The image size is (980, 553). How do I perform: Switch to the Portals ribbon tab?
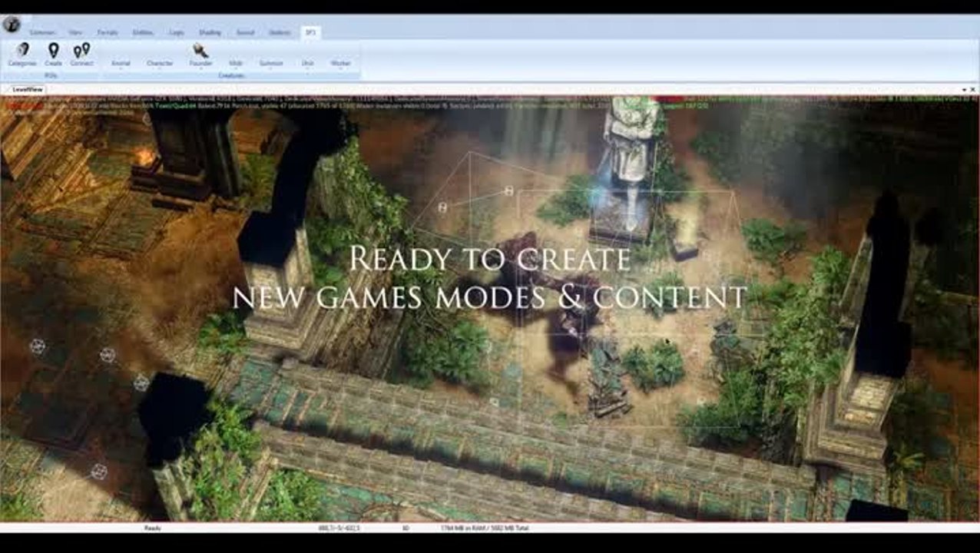108,33
